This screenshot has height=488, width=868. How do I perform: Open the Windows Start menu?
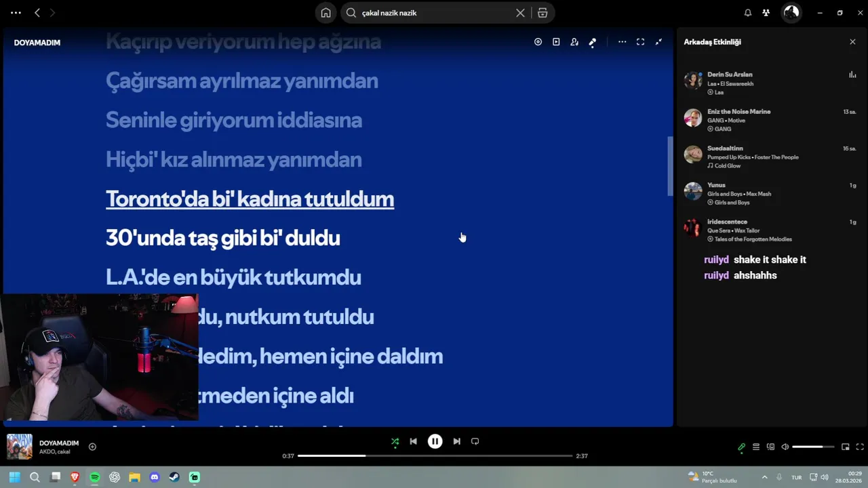[14, 477]
